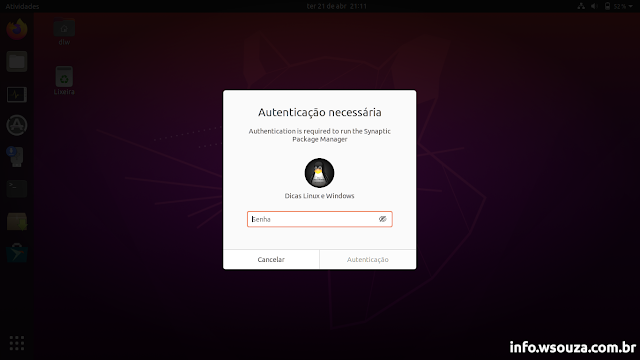
Task: Open Firefox from the dock
Action: pos(17,29)
